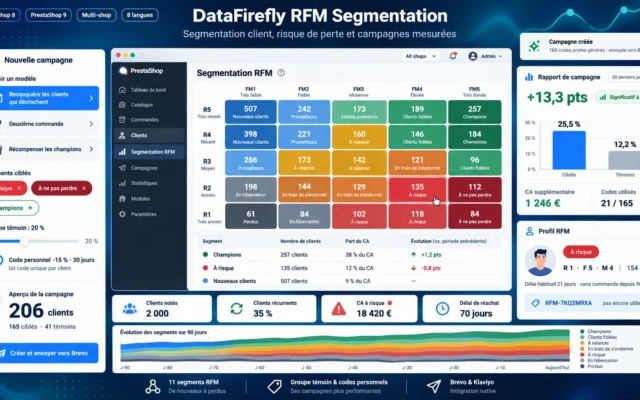Click the 257 Champions cell
The height and width of the screenshot is (400, 640).
(475, 112)
